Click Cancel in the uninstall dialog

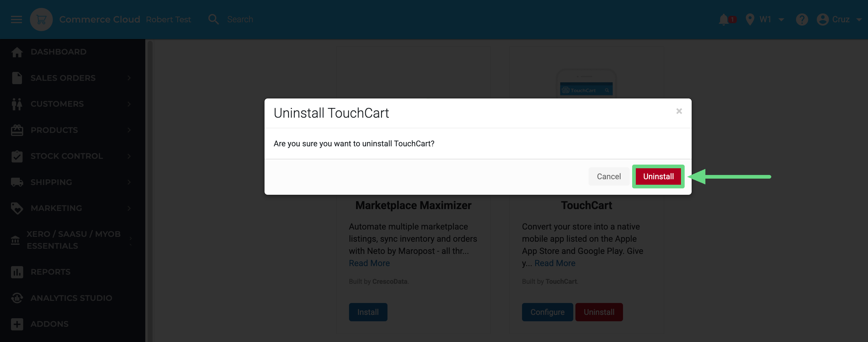[609, 176]
